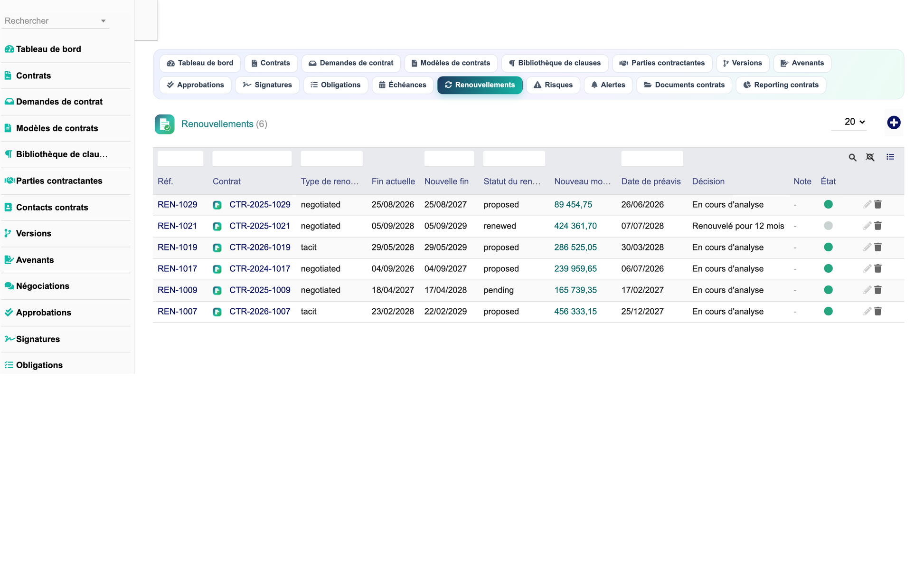Click the add new renewal plus icon
Screen dimensions: 924x572
[x=894, y=123]
